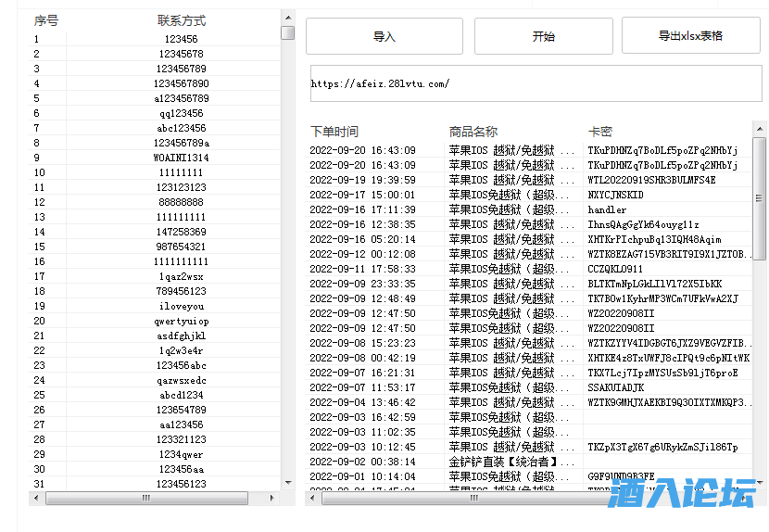The height and width of the screenshot is (532, 769).
Task: Focus the URL input field
Action: [x=536, y=83]
